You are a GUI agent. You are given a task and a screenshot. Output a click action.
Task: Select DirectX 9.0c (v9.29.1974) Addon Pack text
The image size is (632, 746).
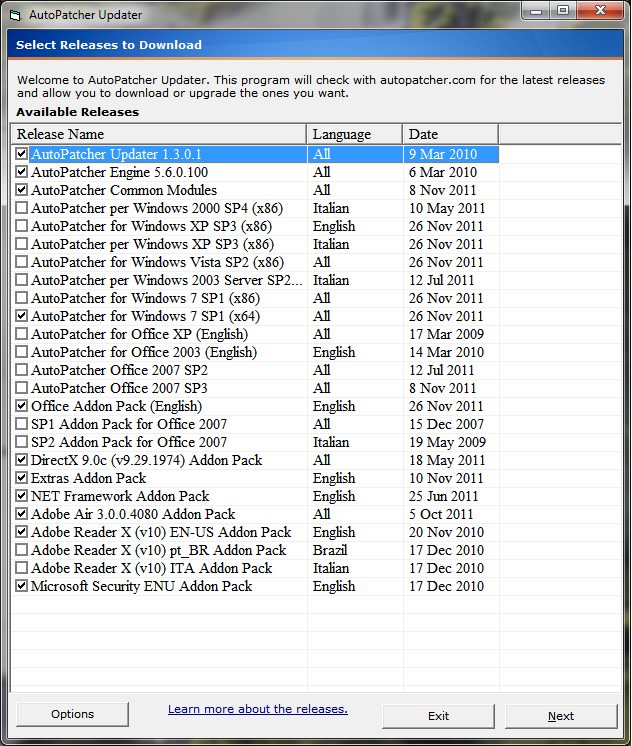point(147,460)
